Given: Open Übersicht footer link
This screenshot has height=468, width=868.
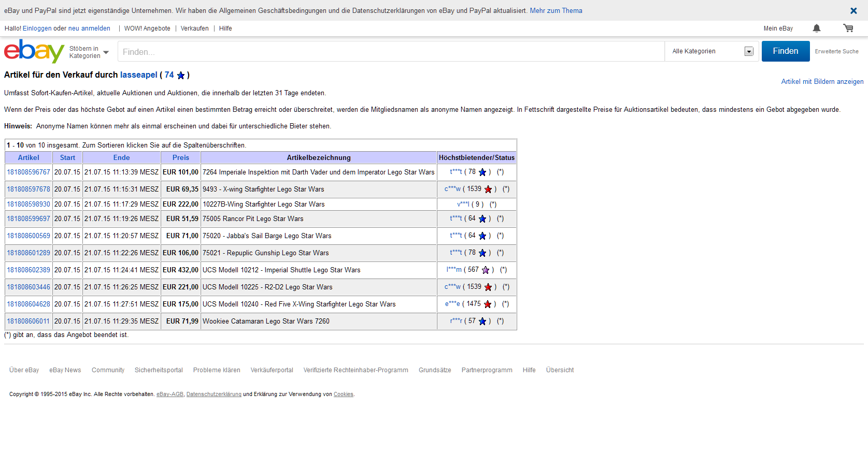Looking at the screenshot, I should click(560, 370).
